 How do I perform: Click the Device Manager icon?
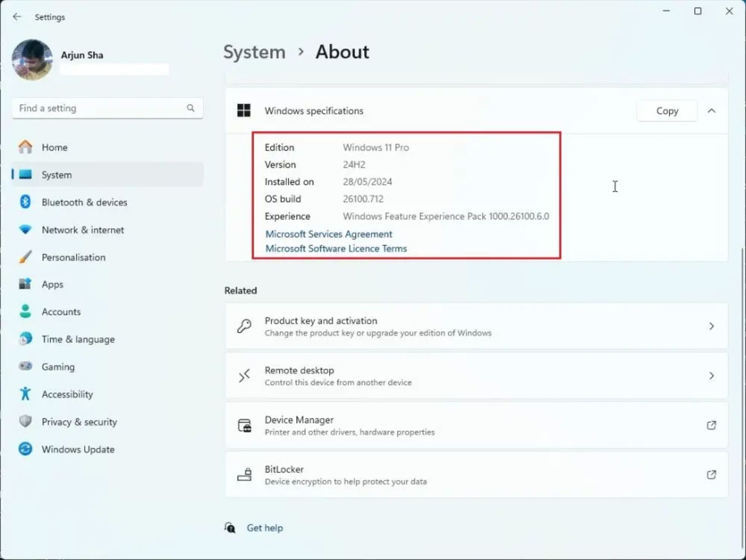pos(244,425)
